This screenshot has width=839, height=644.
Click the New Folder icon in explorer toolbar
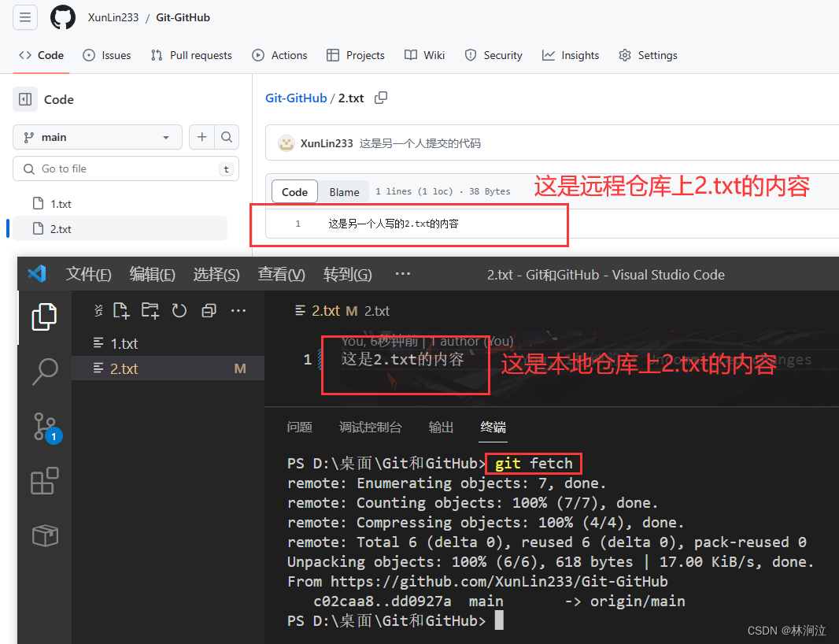[150, 311]
